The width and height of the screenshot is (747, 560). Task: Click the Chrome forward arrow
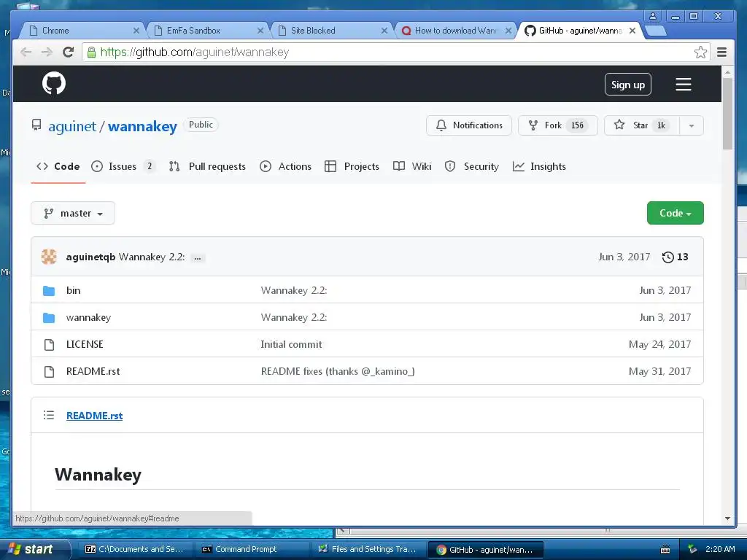pyautogui.click(x=47, y=52)
